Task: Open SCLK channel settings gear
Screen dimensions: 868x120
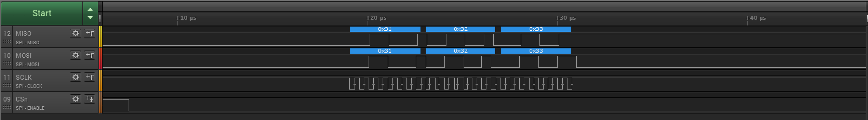Action: pos(76,77)
